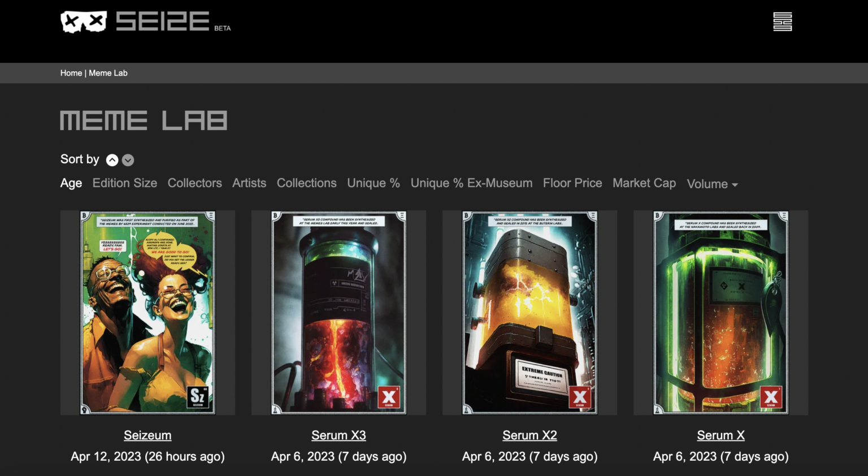Image resolution: width=868 pixels, height=476 pixels.
Task: Sort by Age
Action: 71,183
